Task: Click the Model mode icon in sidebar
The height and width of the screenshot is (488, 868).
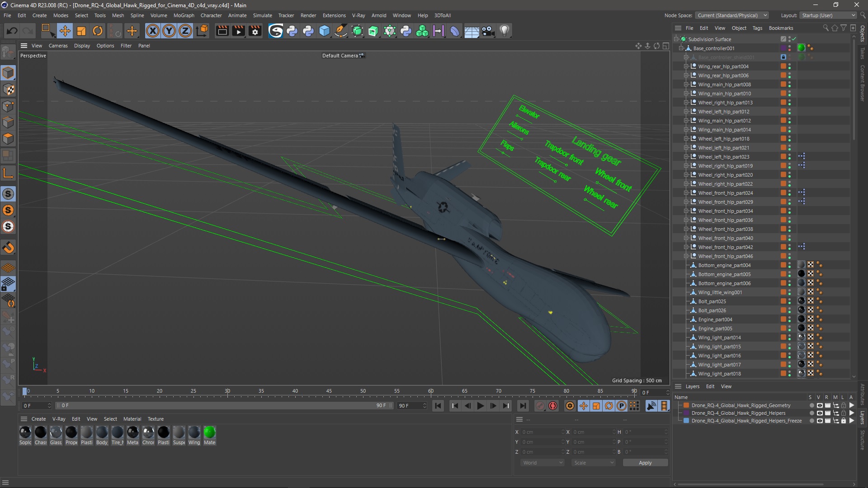Action: [8, 73]
